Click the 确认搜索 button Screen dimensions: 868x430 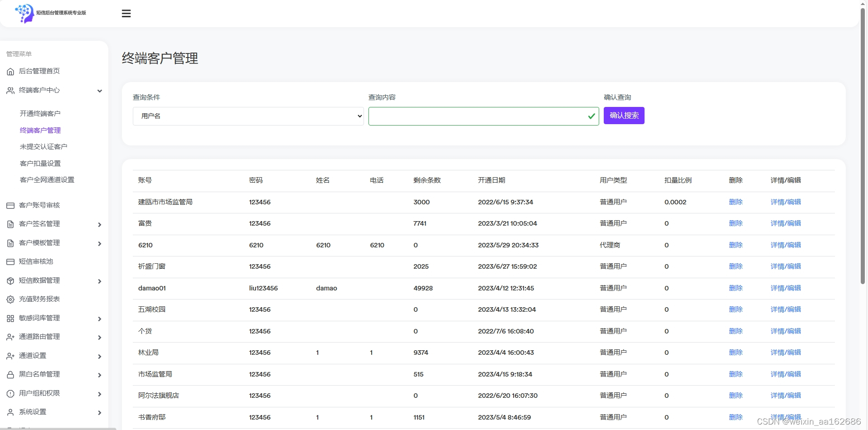(624, 116)
